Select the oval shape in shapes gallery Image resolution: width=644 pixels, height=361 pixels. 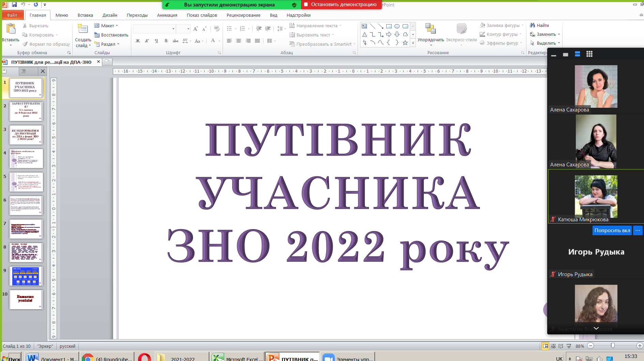click(x=397, y=26)
